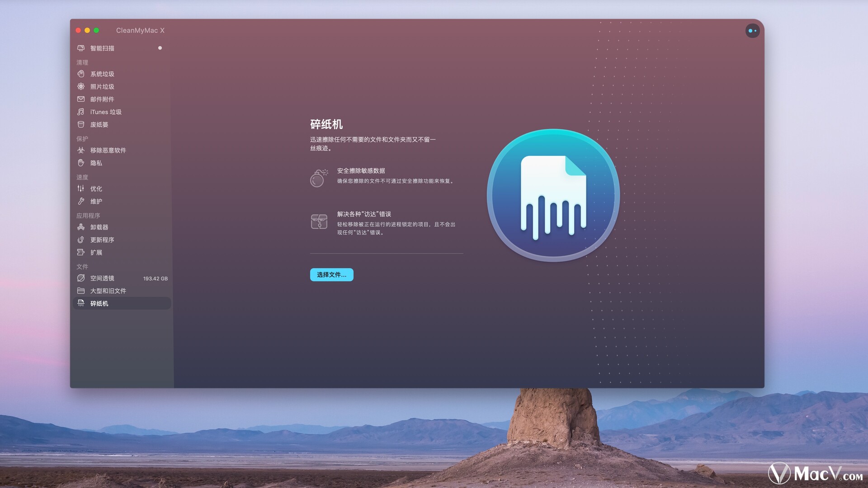Maximize the CleanMyMac X window
Viewport: 868px width, 488px height.
click(96, 30)
